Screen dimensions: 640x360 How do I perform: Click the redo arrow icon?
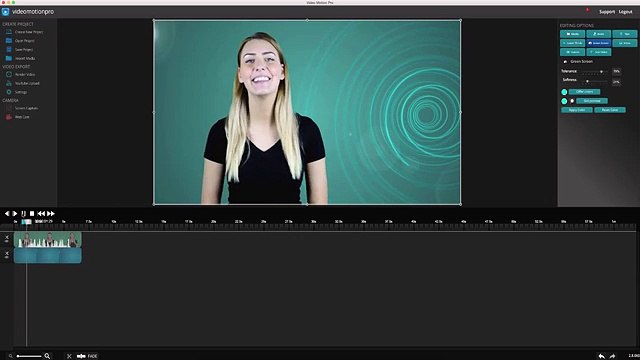(x=612, y=356)
